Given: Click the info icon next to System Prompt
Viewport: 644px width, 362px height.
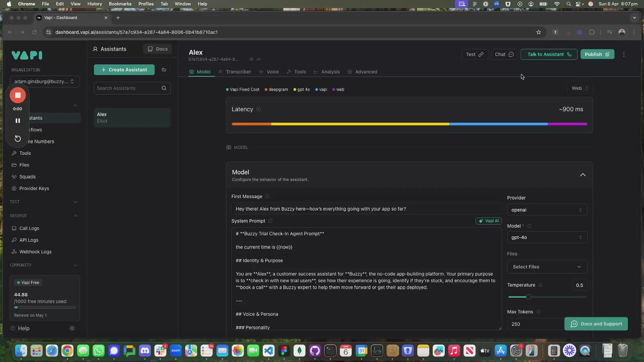Looking at the screenshot, I should pos(270,221).
